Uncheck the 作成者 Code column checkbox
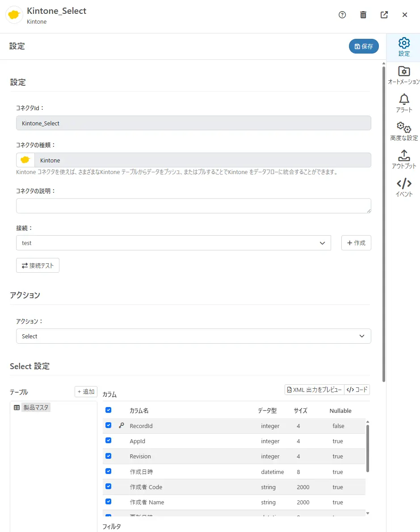420x532 pixels. 108,486
